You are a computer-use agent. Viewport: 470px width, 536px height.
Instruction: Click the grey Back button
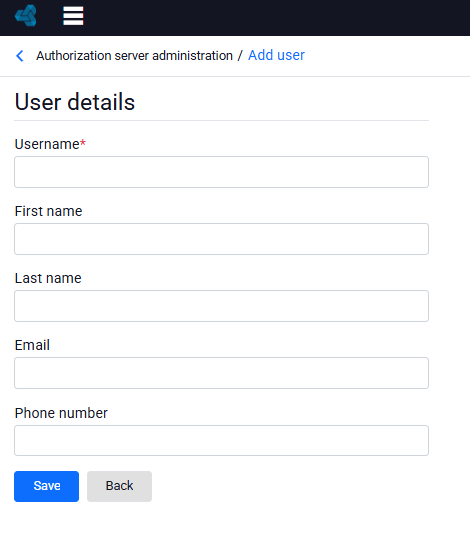[119, 486]
